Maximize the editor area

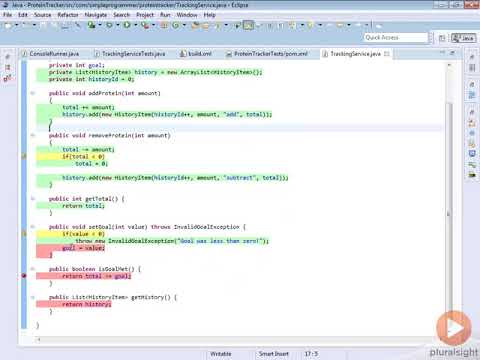point(453,52)
